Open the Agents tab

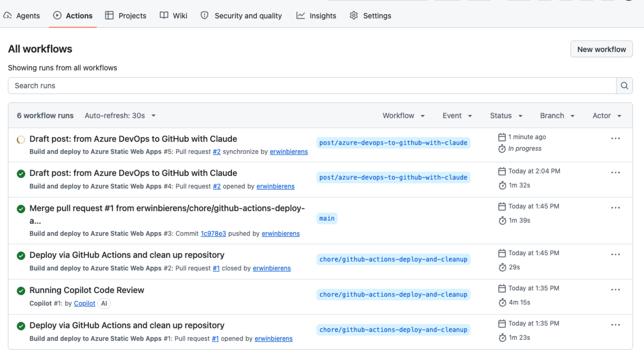tap(22, 16)
